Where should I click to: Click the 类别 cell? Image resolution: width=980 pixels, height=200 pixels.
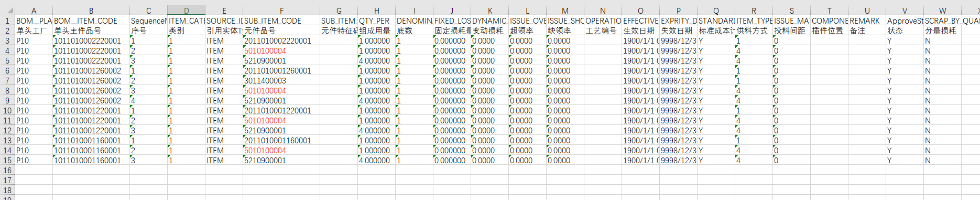tap(186, 30)
